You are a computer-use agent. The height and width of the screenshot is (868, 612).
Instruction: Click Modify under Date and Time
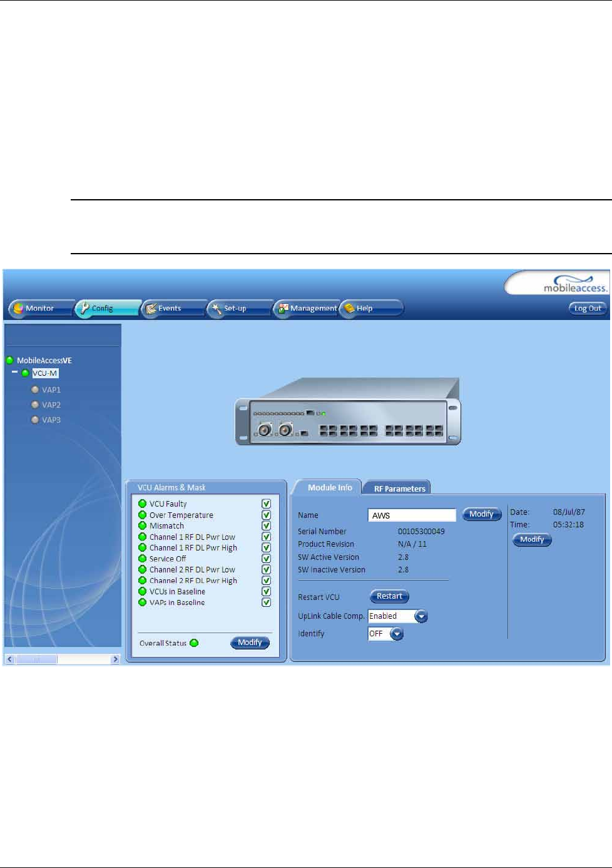[x=532, y=539]
